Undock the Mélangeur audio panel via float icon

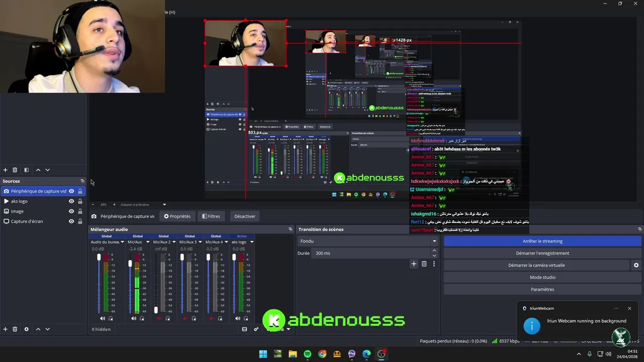290,229
